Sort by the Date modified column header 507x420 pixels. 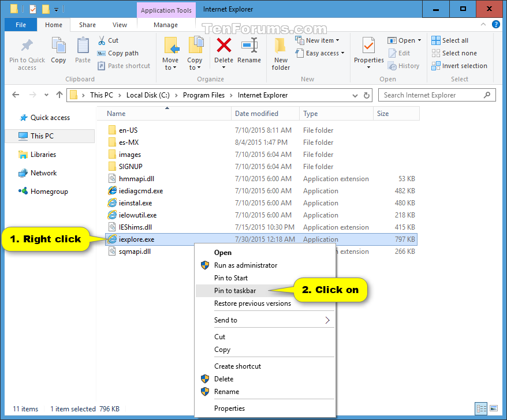click(265, 114)
